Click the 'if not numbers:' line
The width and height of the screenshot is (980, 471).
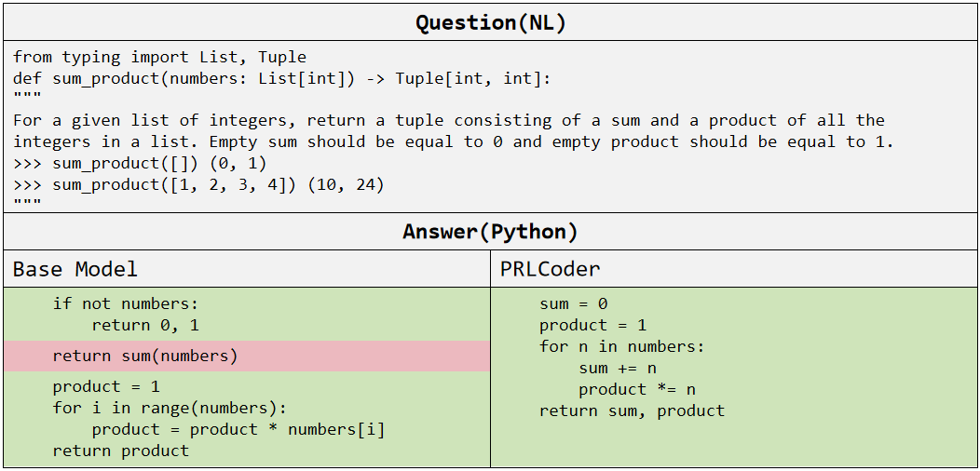126,303
